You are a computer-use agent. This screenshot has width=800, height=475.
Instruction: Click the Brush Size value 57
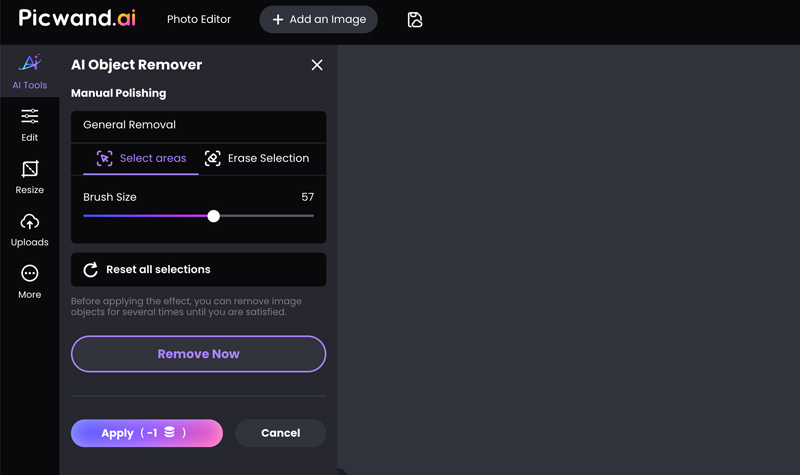[x=308, y=197]
